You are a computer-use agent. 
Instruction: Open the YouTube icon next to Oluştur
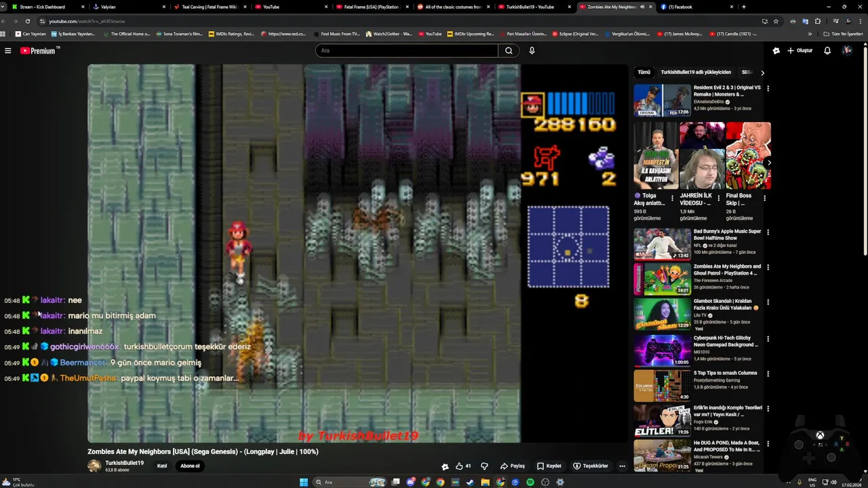click(x=776, y=51)
